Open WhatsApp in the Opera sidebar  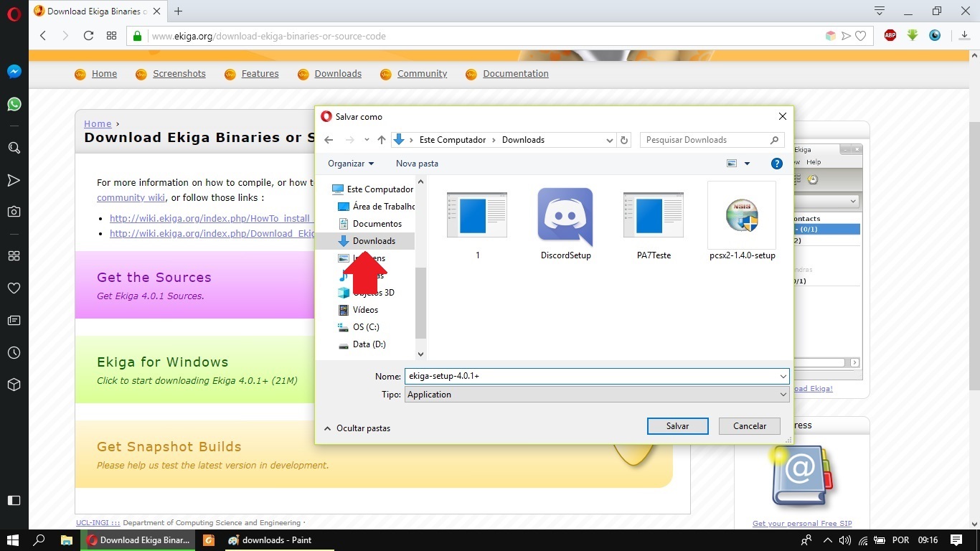14,105
